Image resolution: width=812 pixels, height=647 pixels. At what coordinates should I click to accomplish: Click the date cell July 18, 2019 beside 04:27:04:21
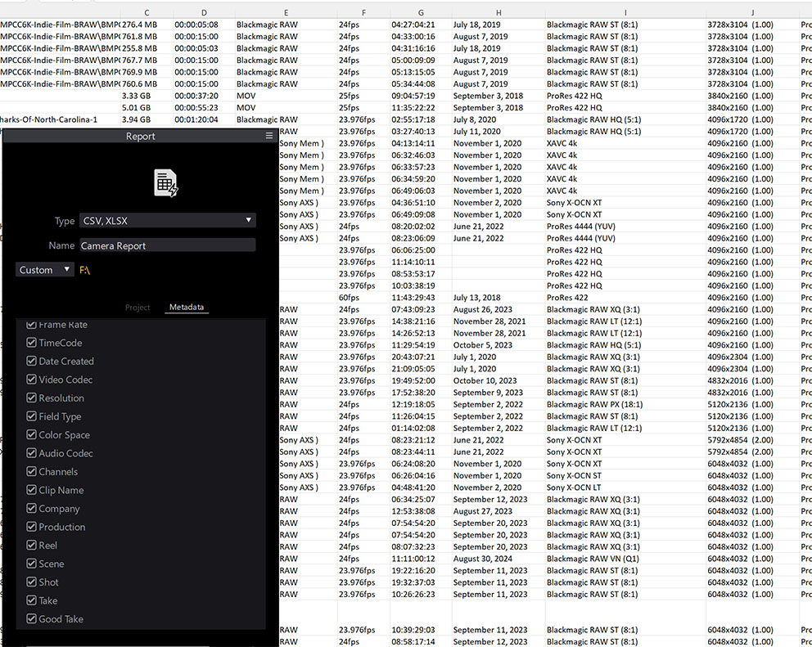498,25
